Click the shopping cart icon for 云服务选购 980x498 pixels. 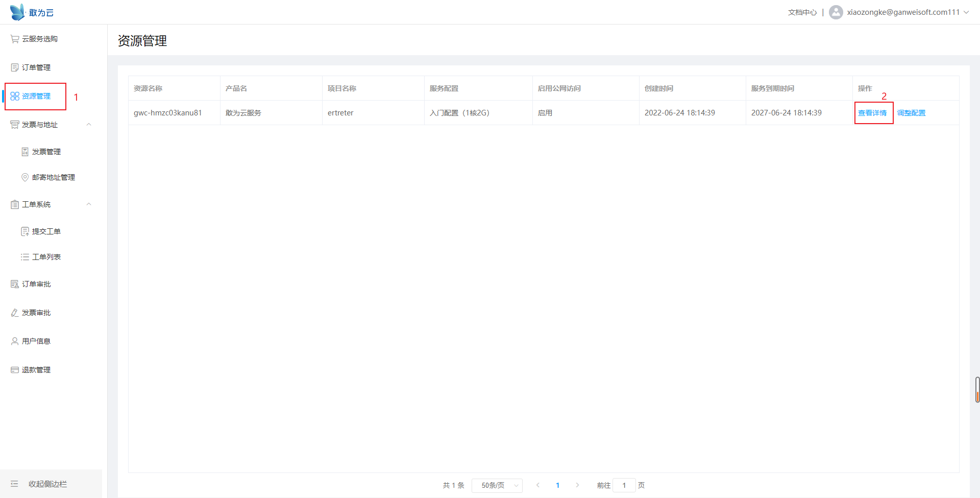[15, 39]
